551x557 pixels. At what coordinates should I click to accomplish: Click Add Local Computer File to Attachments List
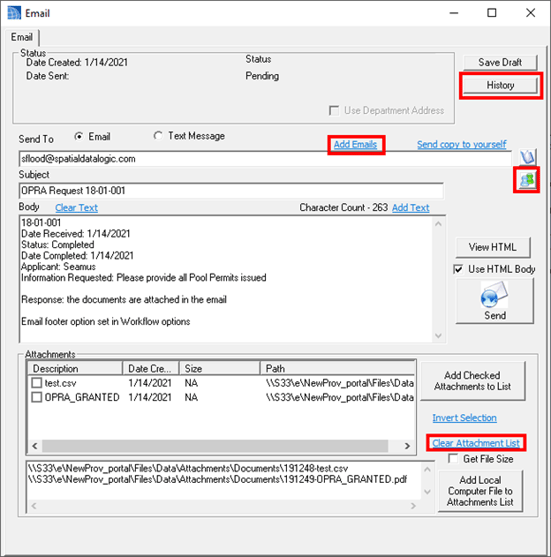click(x=480, y=491)
